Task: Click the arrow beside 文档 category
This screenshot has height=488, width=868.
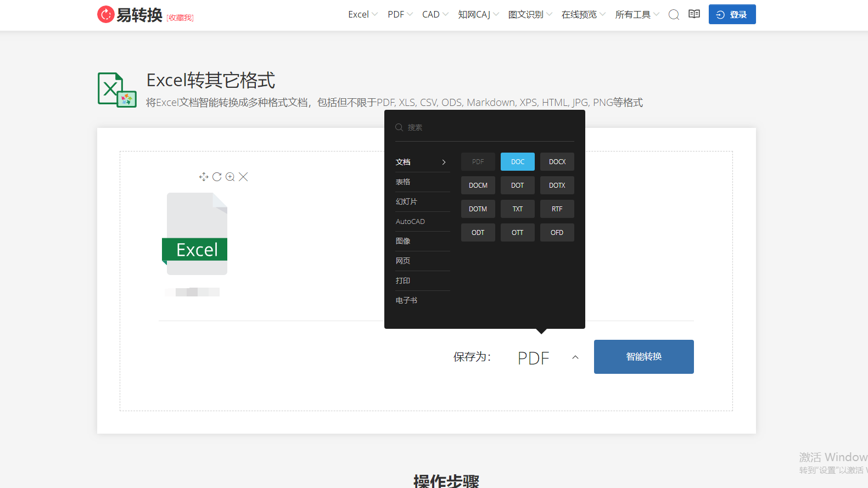Action: click(444, 162)
